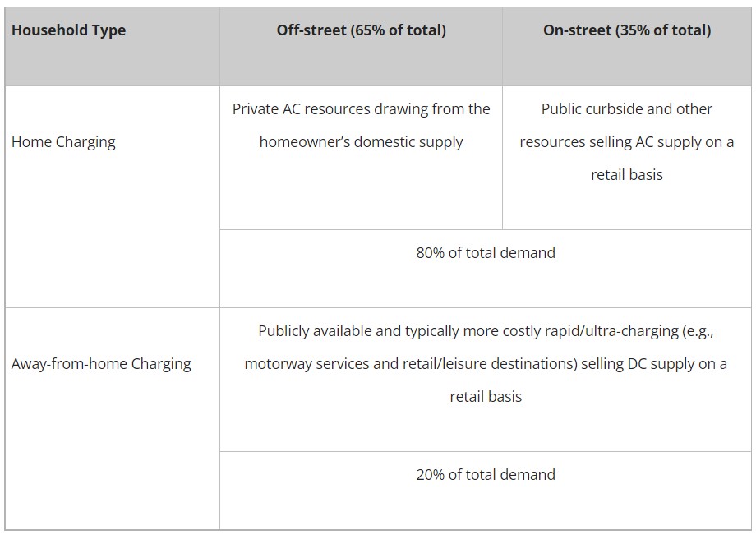Click the words "AC supply" in On-street cell
The image size is (756, 535).
(x=663, y=142)
